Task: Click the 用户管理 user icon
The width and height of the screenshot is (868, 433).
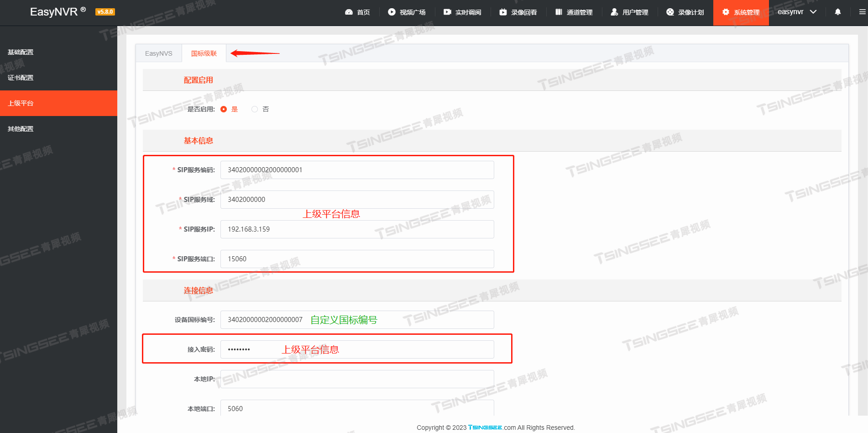Action: (614, 12)
